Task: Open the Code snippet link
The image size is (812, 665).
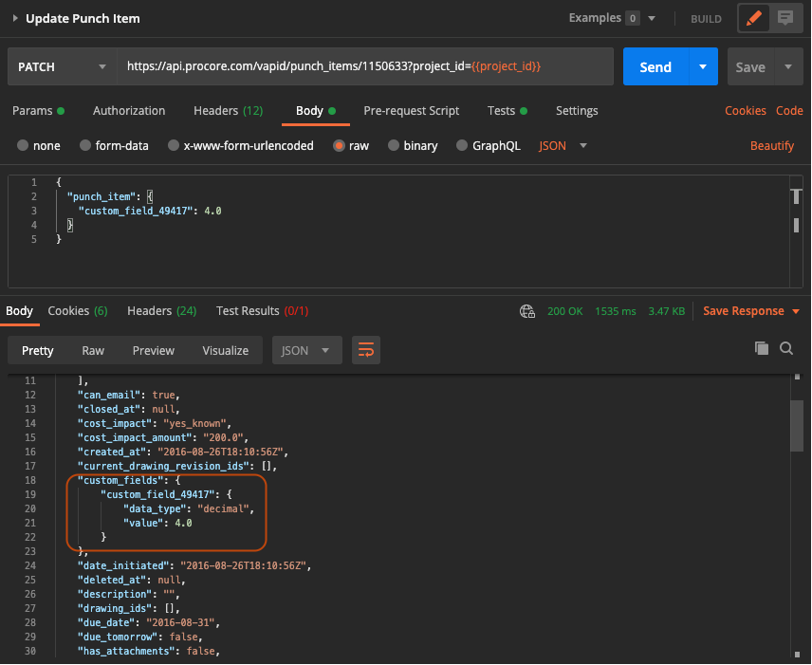Action: [789, 111]
